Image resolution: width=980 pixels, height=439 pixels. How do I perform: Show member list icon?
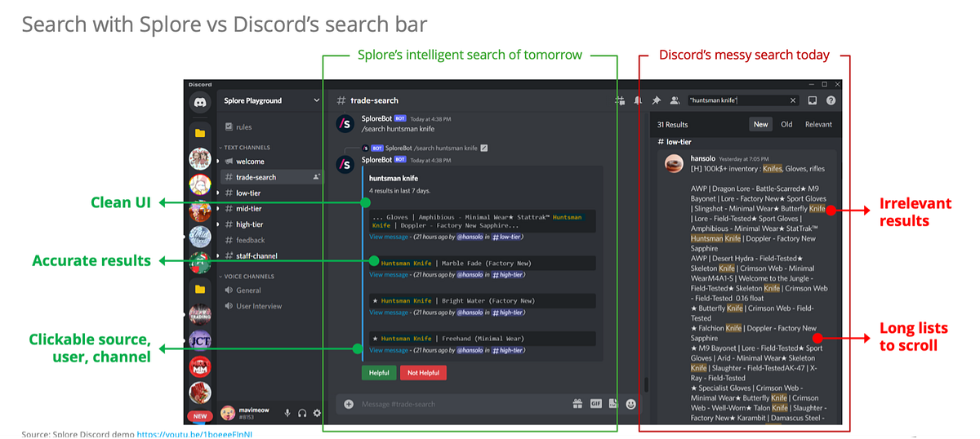(675, 100)
